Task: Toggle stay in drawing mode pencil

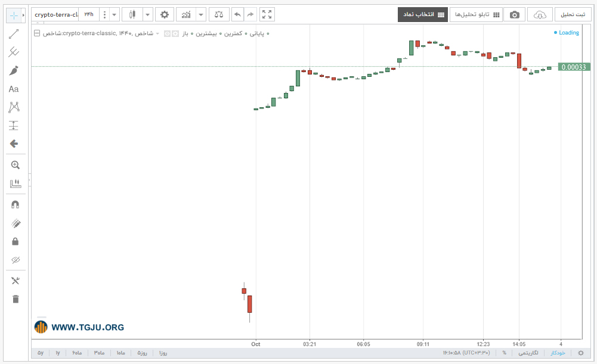Action: pyautogui.click(x=16, y=223)
